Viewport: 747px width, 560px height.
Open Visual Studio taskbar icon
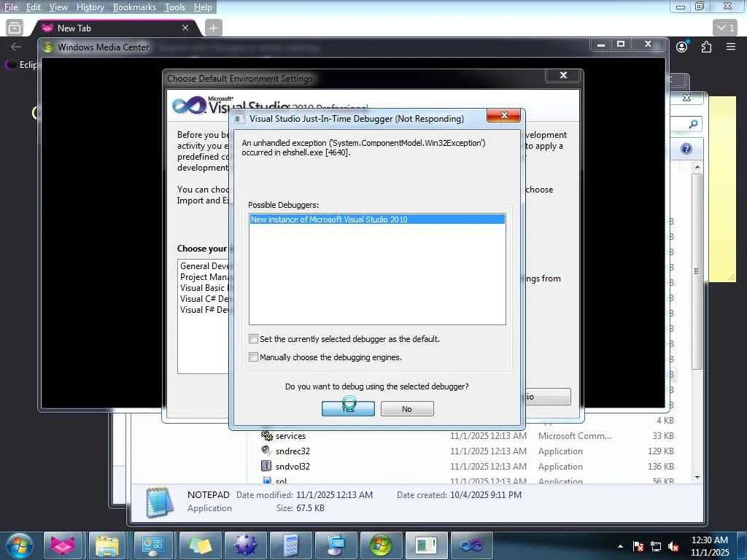click(471, 545)
